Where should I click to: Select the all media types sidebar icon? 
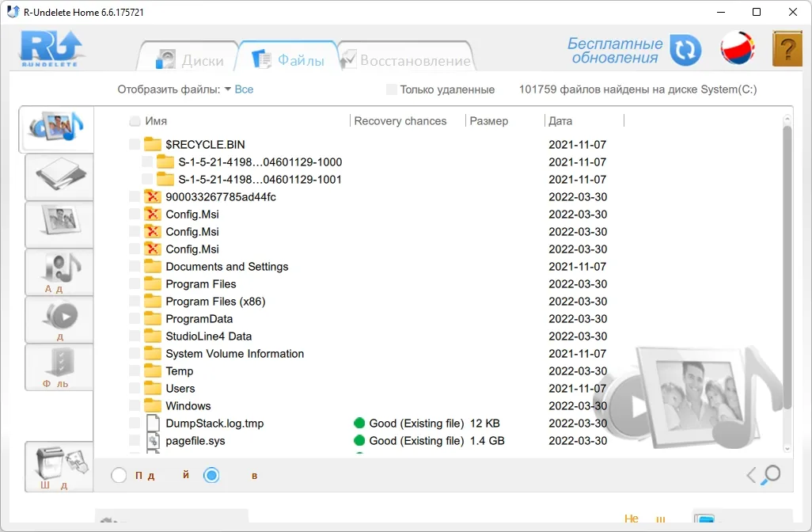tap(56, 128)
